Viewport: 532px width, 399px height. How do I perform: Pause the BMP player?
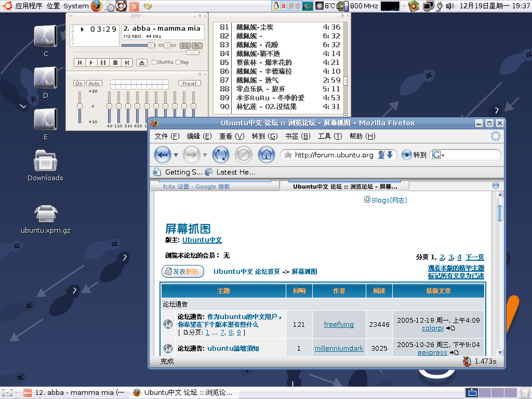tap(103, 62)
